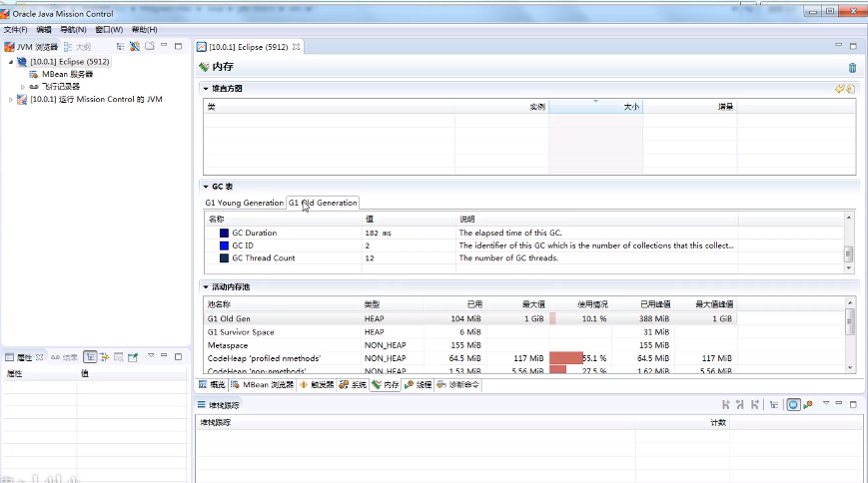The image size is (868, 483).
Task: Sort histogram by 大小 column header
Action: coord(593,106)
